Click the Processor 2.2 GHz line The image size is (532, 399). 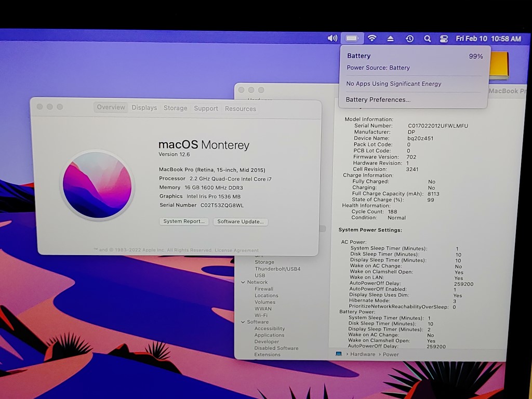click(215, 179)
